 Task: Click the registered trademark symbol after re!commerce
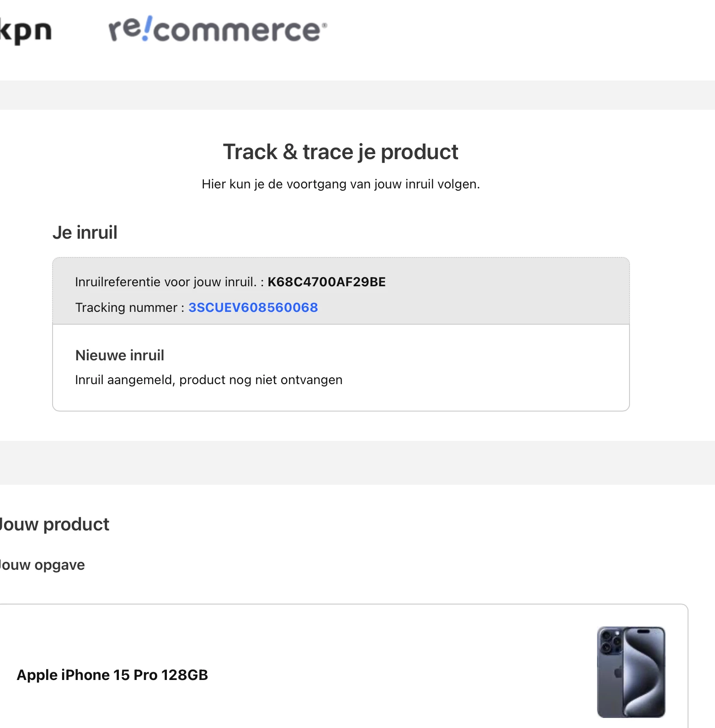(325, 25)
